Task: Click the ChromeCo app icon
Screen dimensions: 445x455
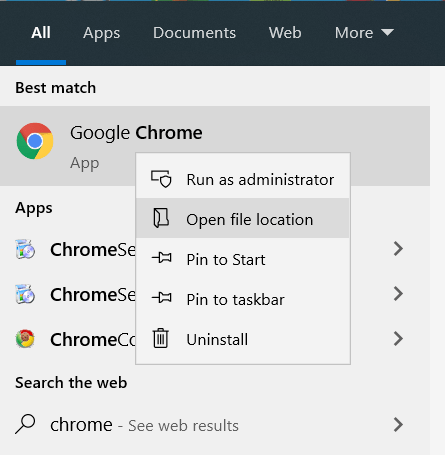Action: [25, 339]
